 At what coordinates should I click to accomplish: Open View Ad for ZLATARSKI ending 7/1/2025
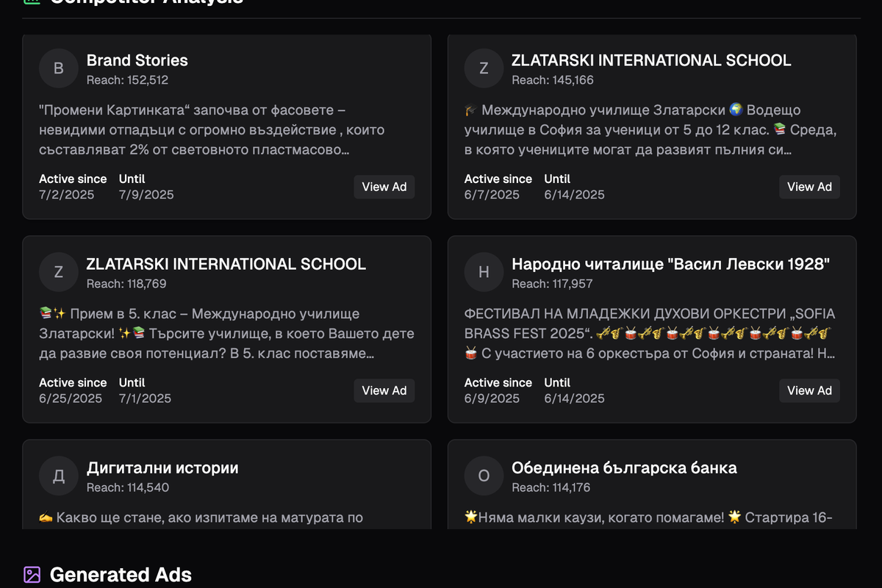[384, 390]
